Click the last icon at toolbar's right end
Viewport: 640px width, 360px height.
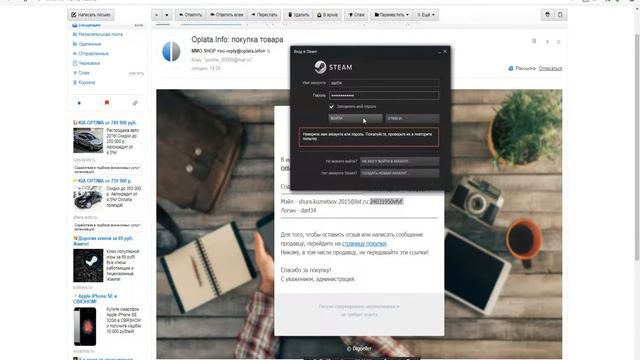coord(560,15)
